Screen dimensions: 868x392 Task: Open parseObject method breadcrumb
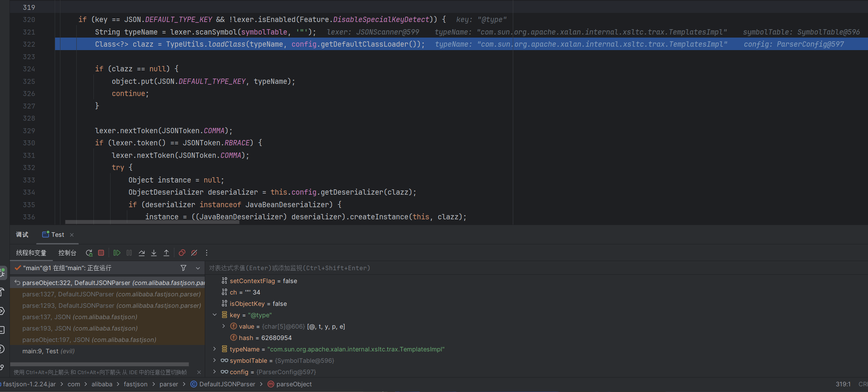pyautogui.click(x=290, y=384)
